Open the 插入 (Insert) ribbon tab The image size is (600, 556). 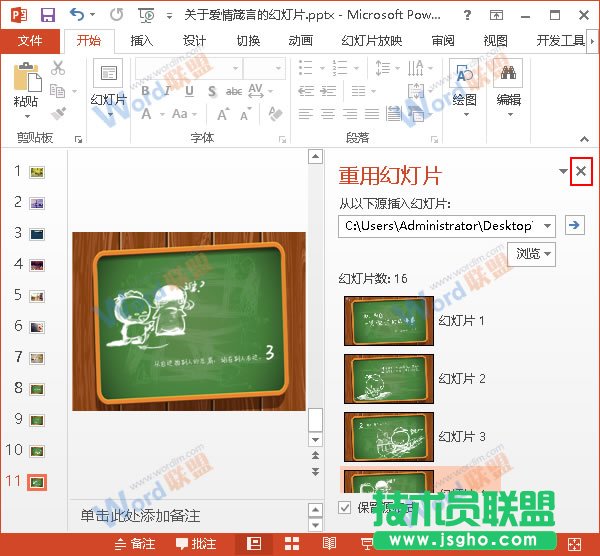pyautogui.click(x=142, y=41)
